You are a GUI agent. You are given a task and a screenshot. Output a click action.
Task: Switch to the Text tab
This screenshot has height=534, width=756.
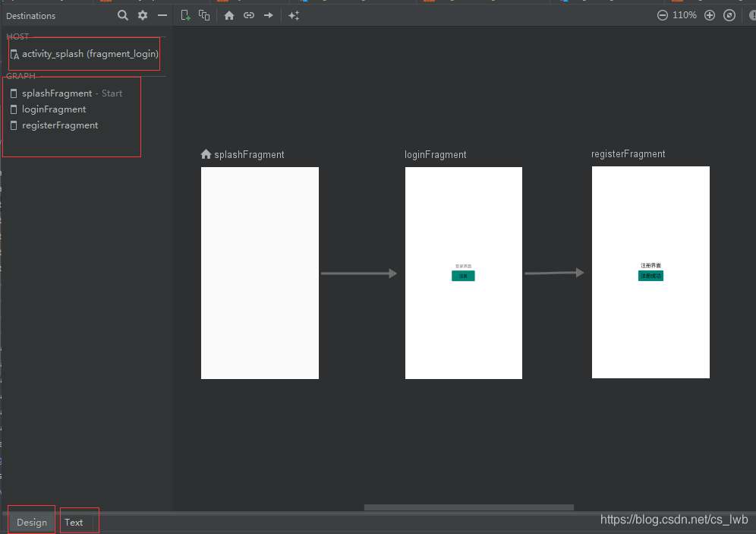pyautogui.click(x=74, y=523)
